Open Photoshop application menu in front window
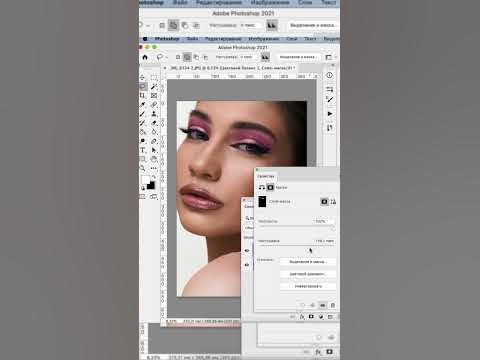Screen dimensions: 480x360 (x=167, y=39)
